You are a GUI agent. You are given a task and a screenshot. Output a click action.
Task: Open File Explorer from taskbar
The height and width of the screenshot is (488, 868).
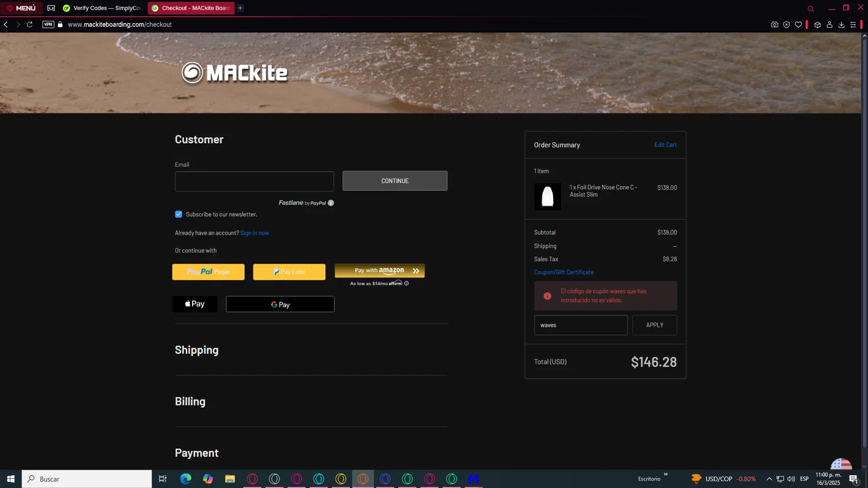230,479
